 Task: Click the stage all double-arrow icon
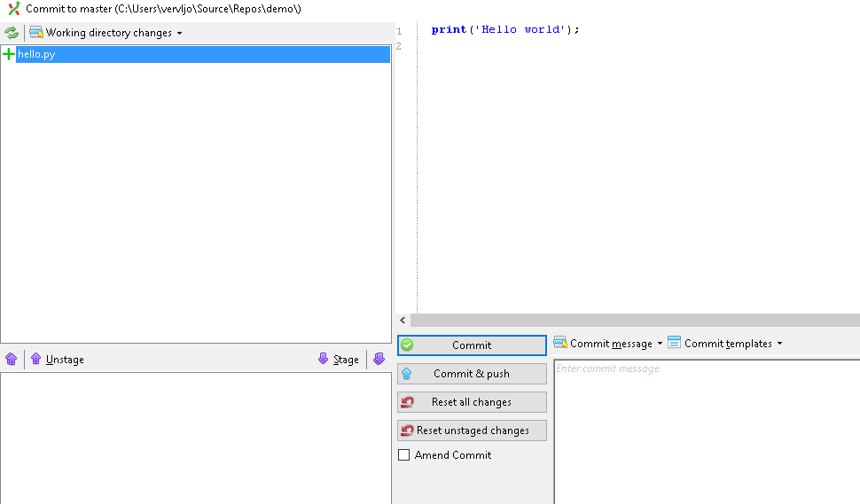[379, 360]
